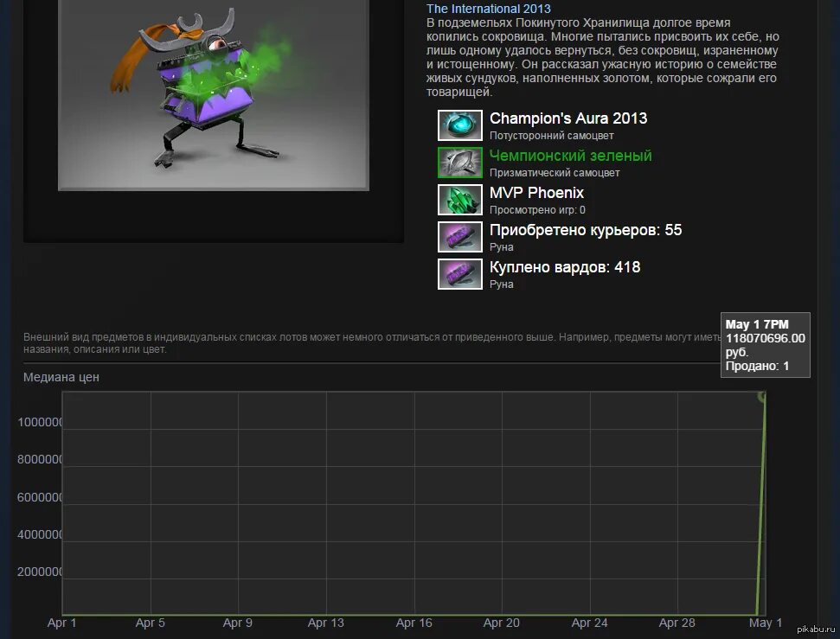Click the item description paragraph text

603,57
